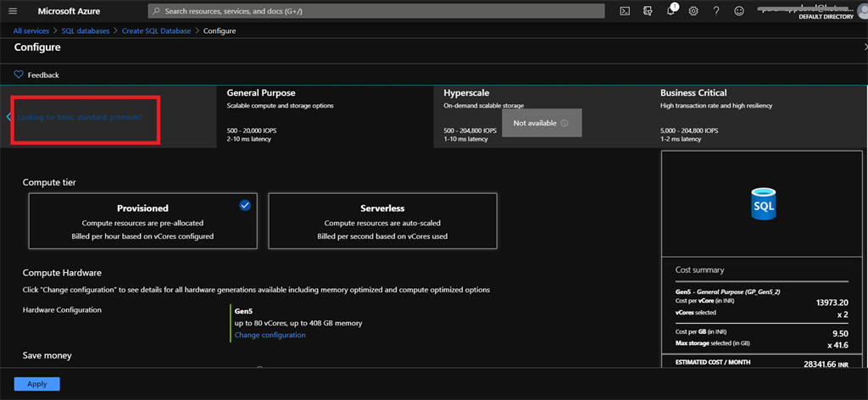
Task: Launch Cloud Shell from top bar
Action: pos(625,11)
